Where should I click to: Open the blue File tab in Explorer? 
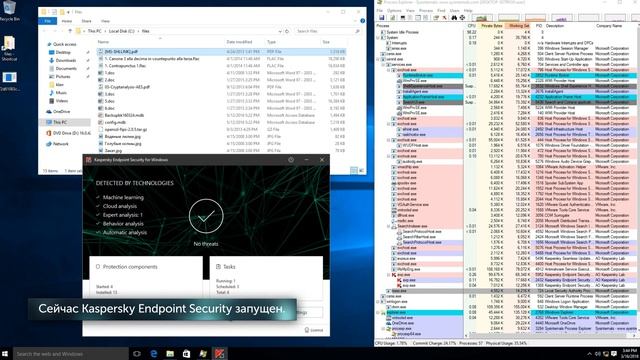click(x=47, y=20)
